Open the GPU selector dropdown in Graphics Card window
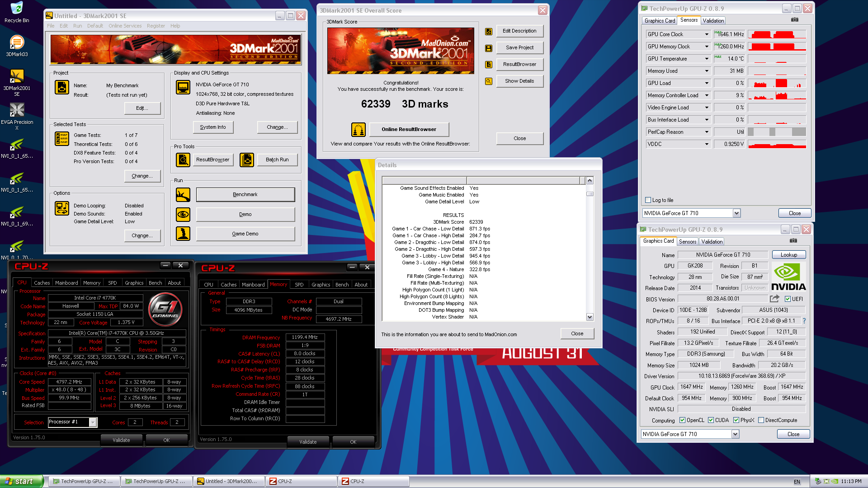 (x=735, y=434)
